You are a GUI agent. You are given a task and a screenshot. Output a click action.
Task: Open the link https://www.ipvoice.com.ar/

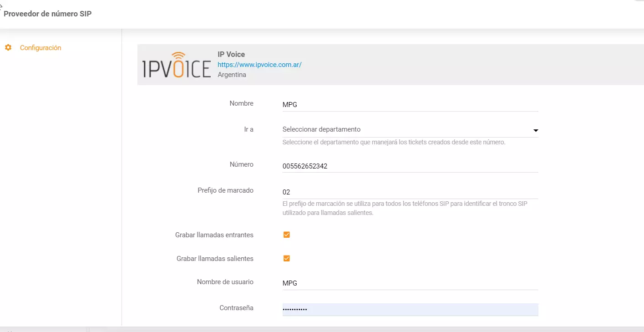point(259,64)
